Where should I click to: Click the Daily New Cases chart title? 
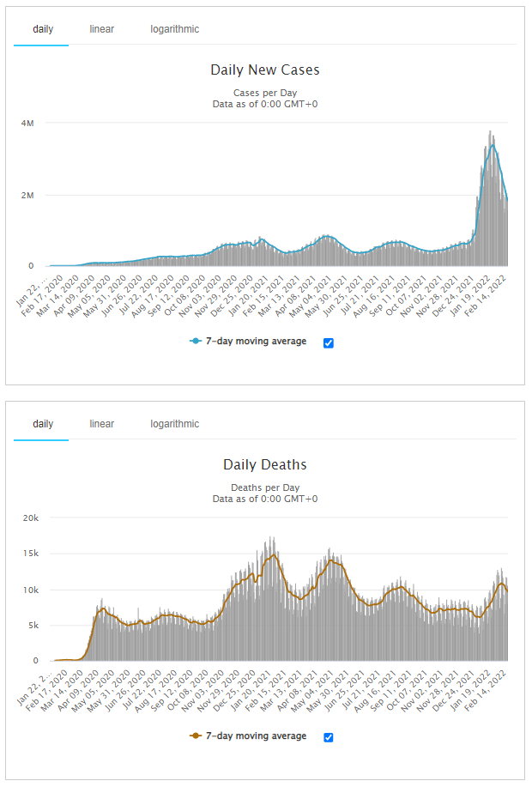pos(264,70)
